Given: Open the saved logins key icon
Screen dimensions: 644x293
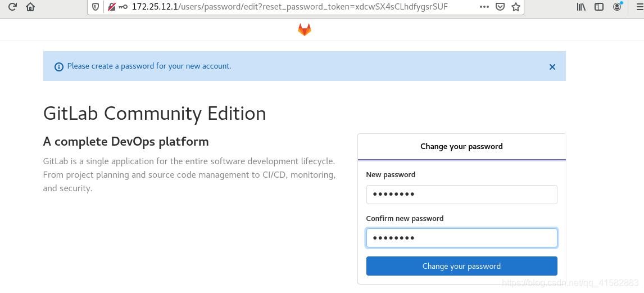Looking at the screenshot, I should click(x=123, y=7).
